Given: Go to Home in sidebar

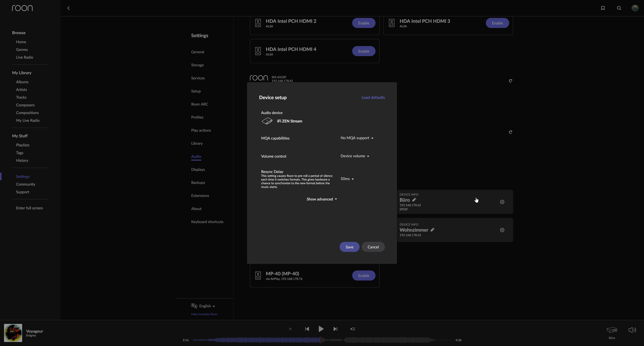Looking at the screenshot, I should (21, 42).
